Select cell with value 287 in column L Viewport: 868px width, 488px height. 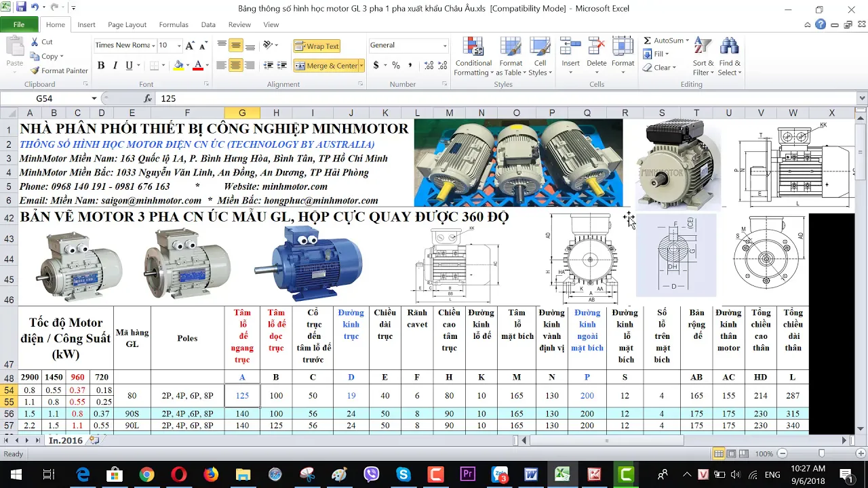click(792, 396)
